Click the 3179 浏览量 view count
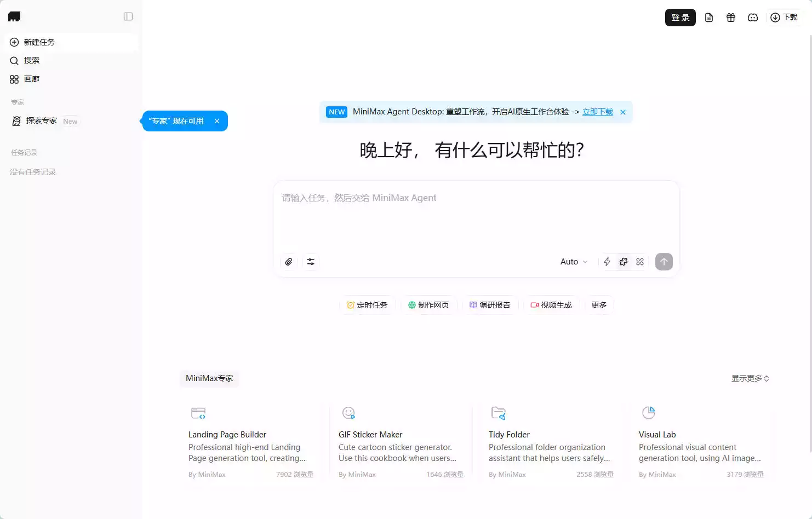The height and width of the screenshot is (519, 812). [745, 475]
